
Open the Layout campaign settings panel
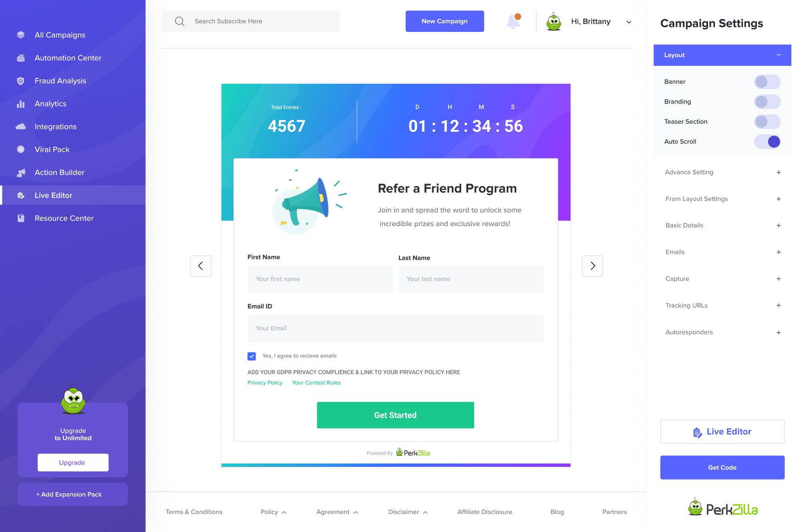click(722, 55)
